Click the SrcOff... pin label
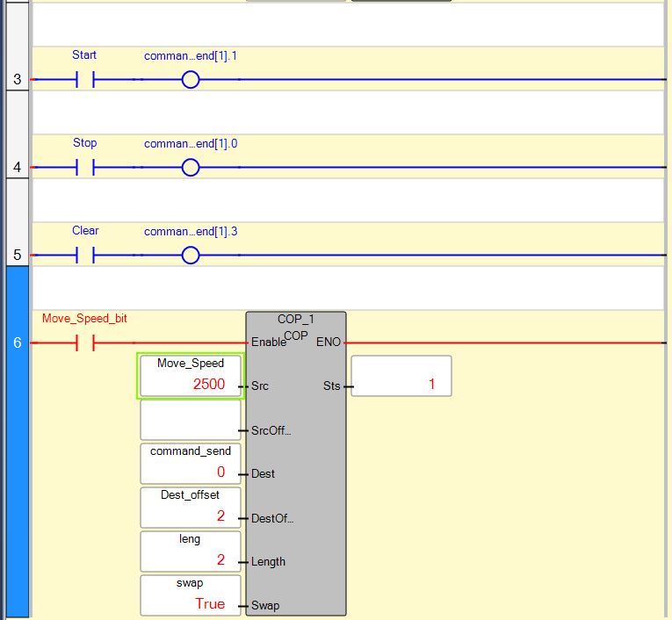672x620 pixels. click(x=271, y=430)
